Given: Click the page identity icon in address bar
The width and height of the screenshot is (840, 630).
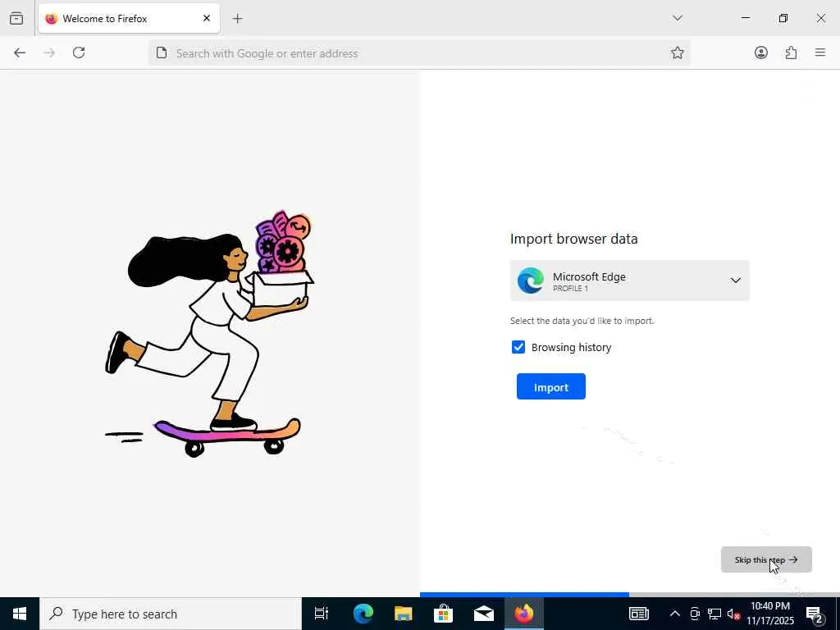Looking at the screenshot, I should 162,52.
